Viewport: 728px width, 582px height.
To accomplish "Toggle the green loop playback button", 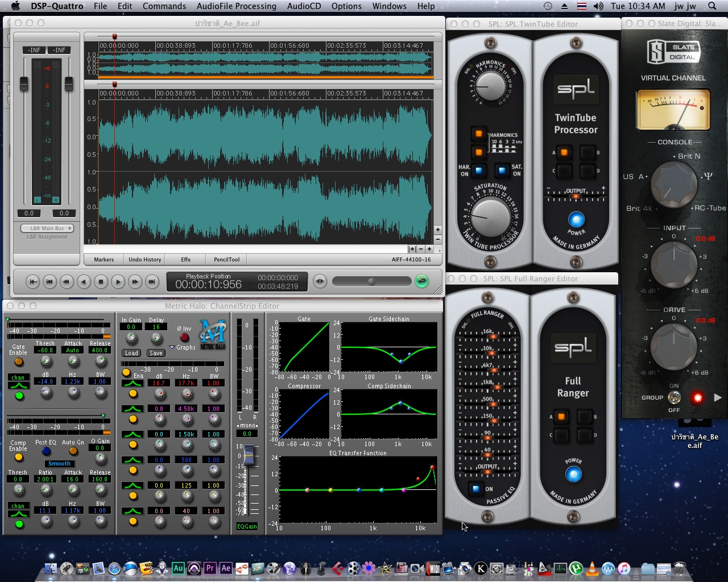I will pyautogui.click(x=421, y=281).
